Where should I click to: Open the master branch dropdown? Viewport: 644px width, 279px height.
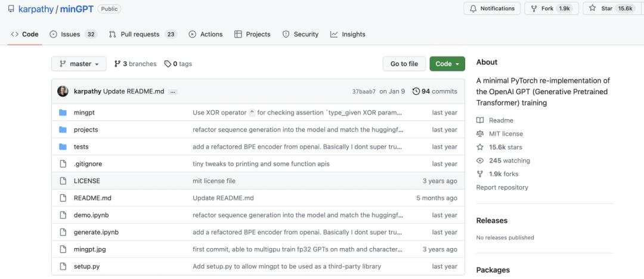pos(79,64)
